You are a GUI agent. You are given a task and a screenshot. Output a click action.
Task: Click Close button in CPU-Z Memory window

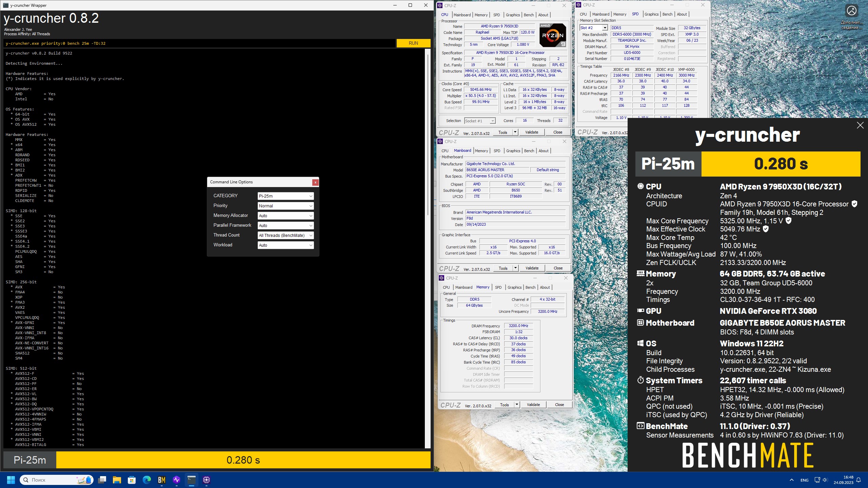pyautogui.click(x=559, y=405)
